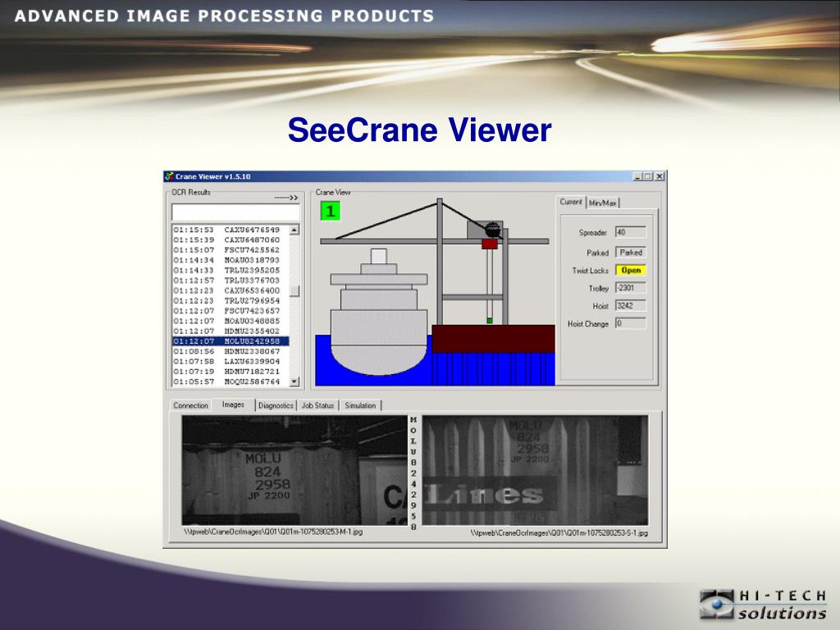
Task: Click the OCR list scroll up arrow
Action: (294, 230)
